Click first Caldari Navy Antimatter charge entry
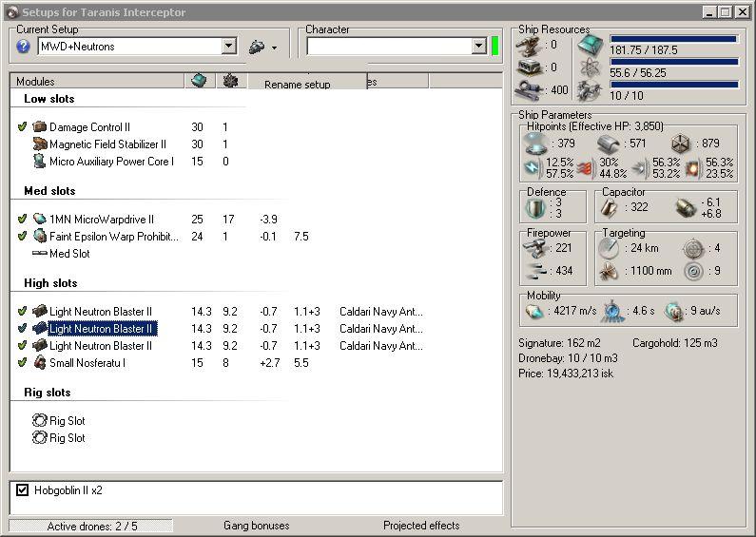The image size is (756, 537). pos(381,312)
